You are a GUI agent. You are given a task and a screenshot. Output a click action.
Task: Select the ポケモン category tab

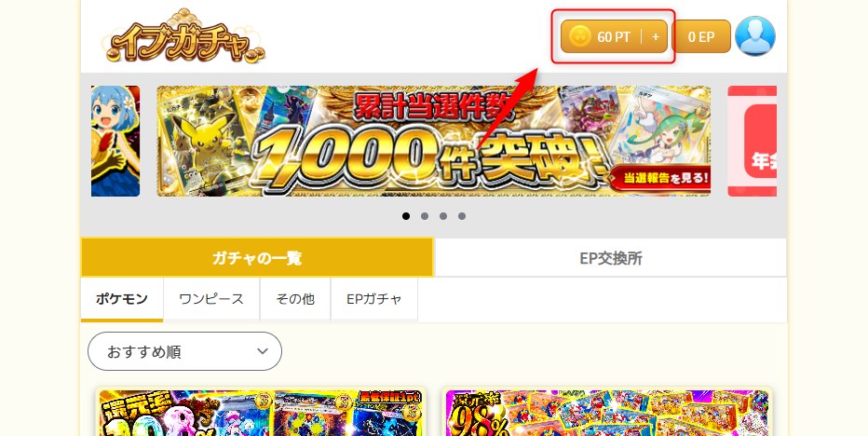click(x=122, y=299)
